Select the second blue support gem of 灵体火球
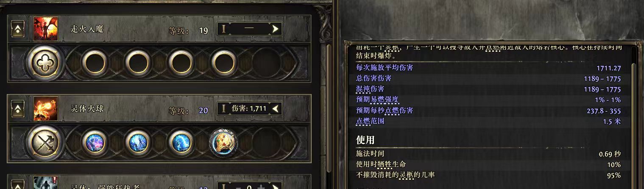The height and width of the screenshot is (189, 644). coord(137,142)
